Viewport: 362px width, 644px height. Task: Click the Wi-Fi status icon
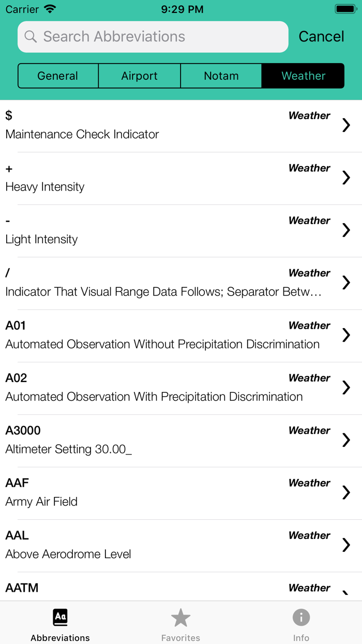(49, 8)
